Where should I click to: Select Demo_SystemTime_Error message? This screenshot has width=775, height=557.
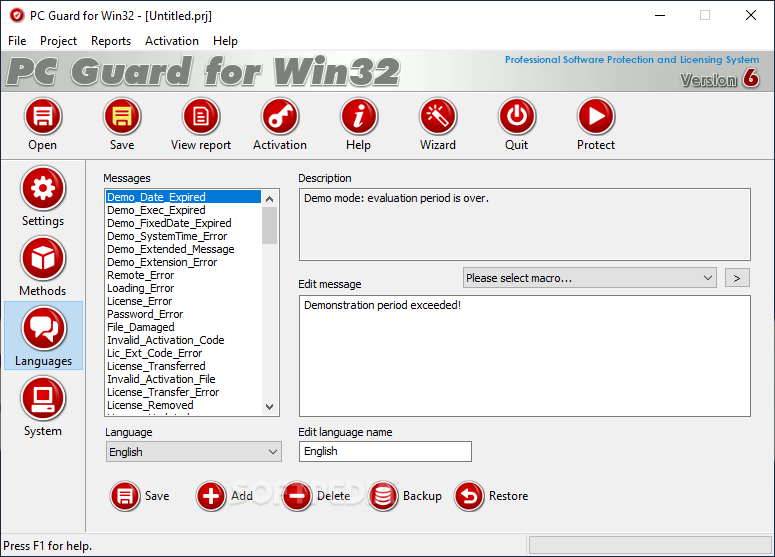point(183,236)
